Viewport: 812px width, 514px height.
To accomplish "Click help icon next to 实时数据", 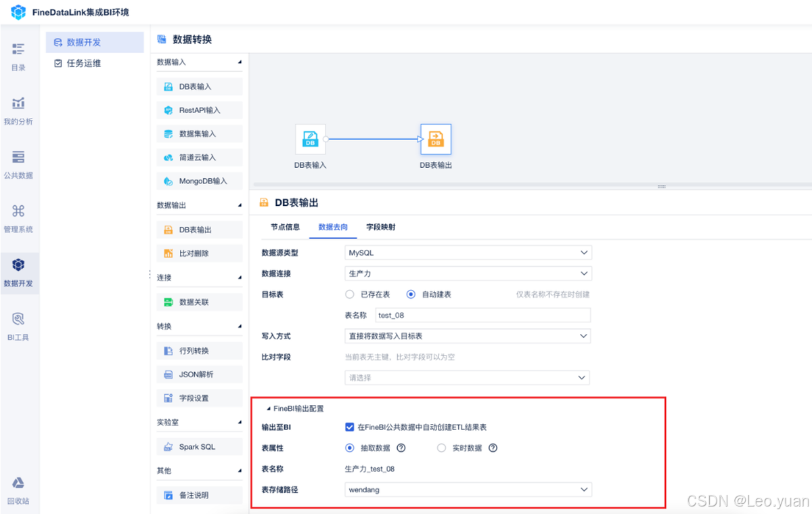I will [493, 448].
